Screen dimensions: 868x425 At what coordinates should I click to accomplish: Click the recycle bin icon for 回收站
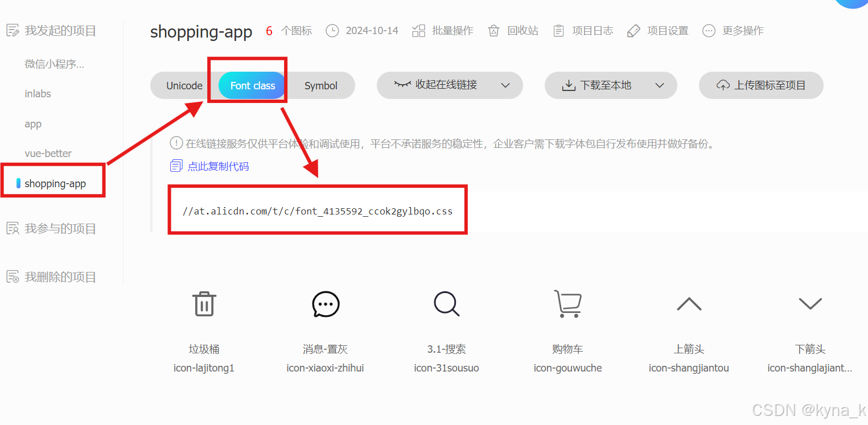coord(494,31)
